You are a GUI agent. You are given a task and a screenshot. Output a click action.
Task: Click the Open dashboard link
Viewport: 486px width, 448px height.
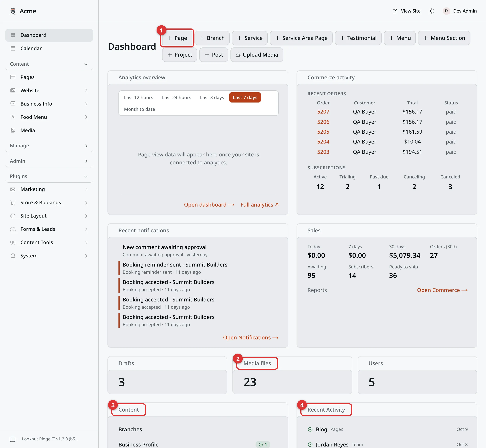click(x=209, y=205)
